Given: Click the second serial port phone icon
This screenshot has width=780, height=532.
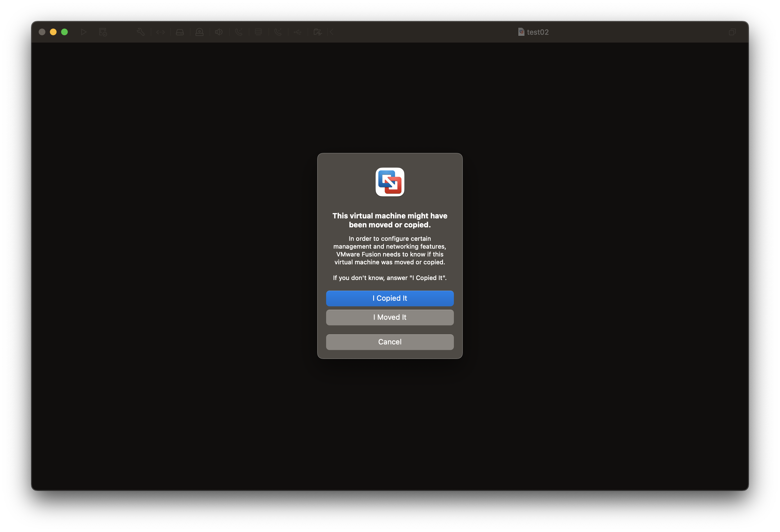Looking at the screenshot, I should click(278, 32).
